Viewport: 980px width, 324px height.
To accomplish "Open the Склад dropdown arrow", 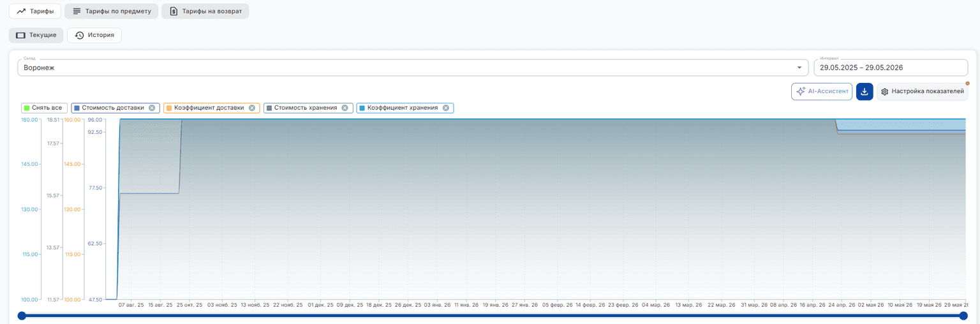I will pos(799,68).
